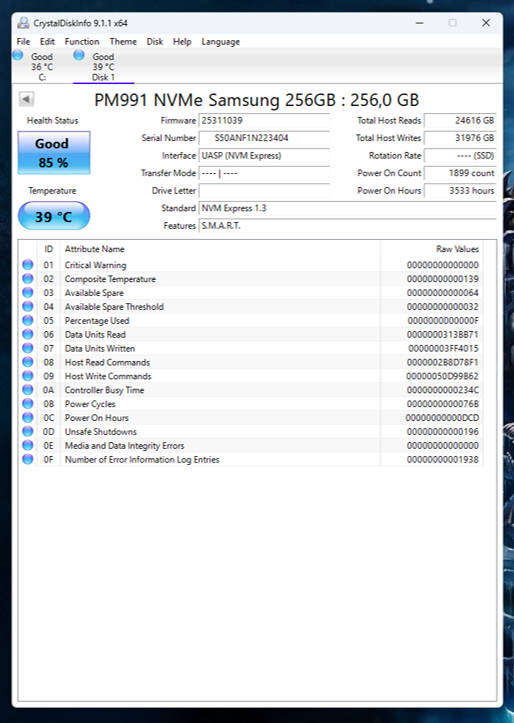Screen dimensions: 514x723
Task: Select the Controller Busy Time attribute name
Action: click(104, 390)
